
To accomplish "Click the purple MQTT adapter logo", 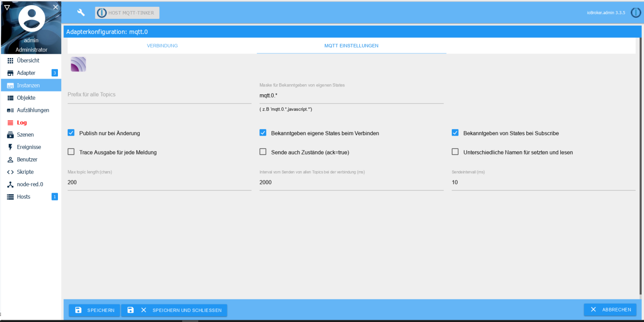I will point(78,64).
